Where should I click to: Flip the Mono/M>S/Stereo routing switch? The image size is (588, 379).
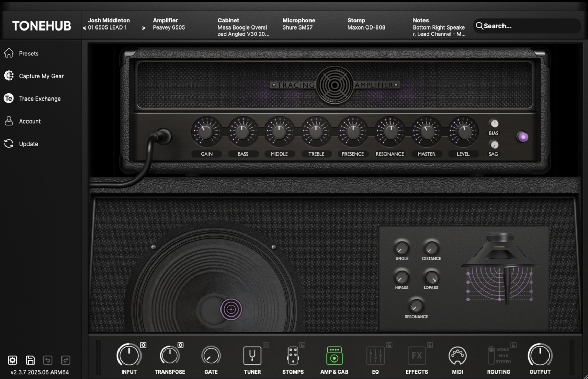pyautogui.click(x=491, y=355)
